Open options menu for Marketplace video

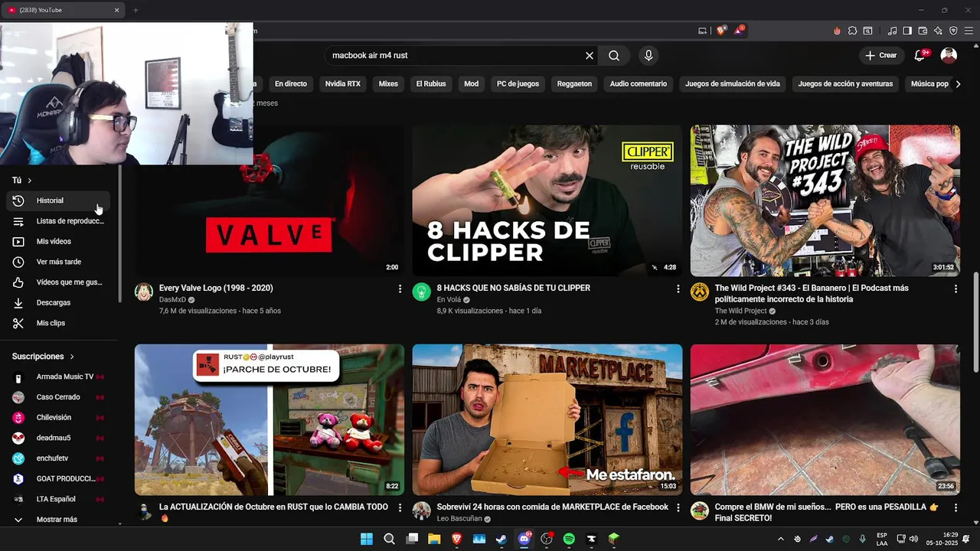click(678, 507)
